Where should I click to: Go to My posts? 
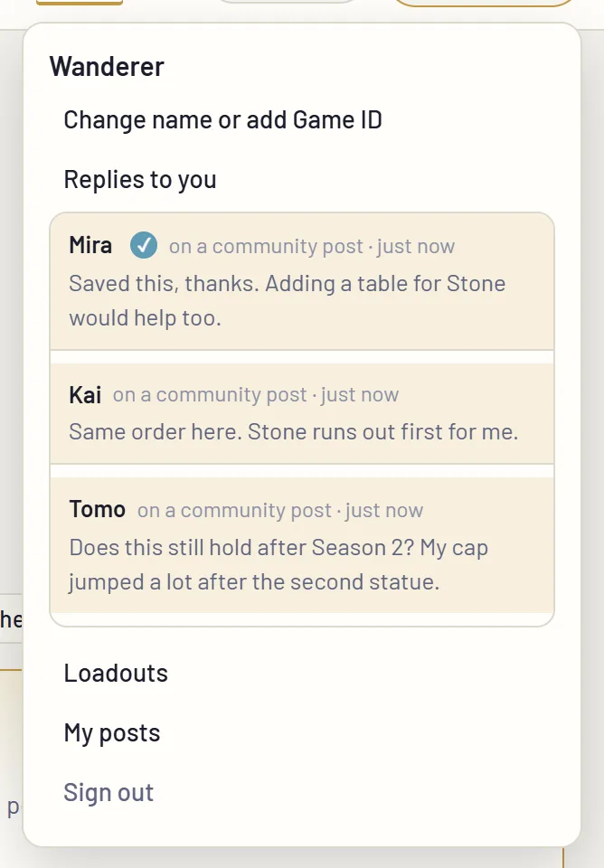(112, 733)
